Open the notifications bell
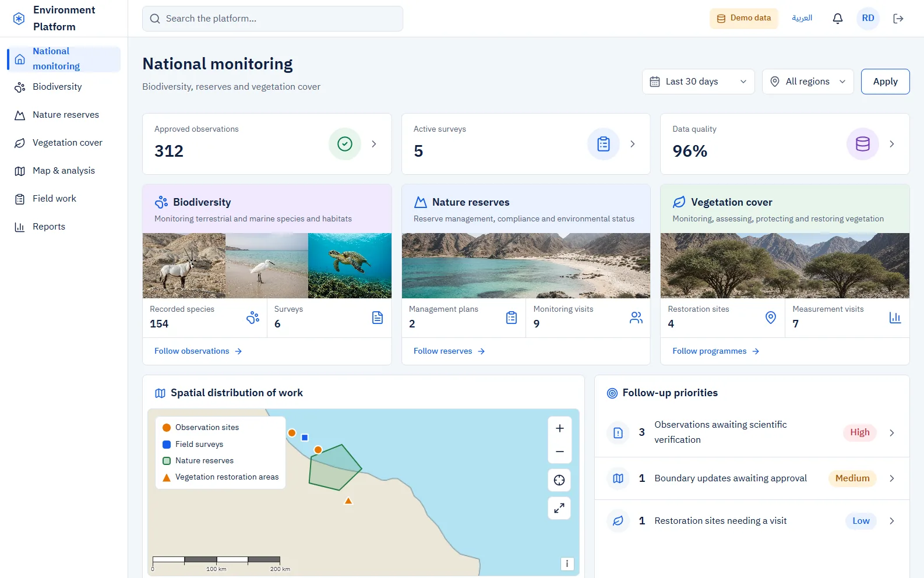 pyautogui.click(x=838, y=19)
